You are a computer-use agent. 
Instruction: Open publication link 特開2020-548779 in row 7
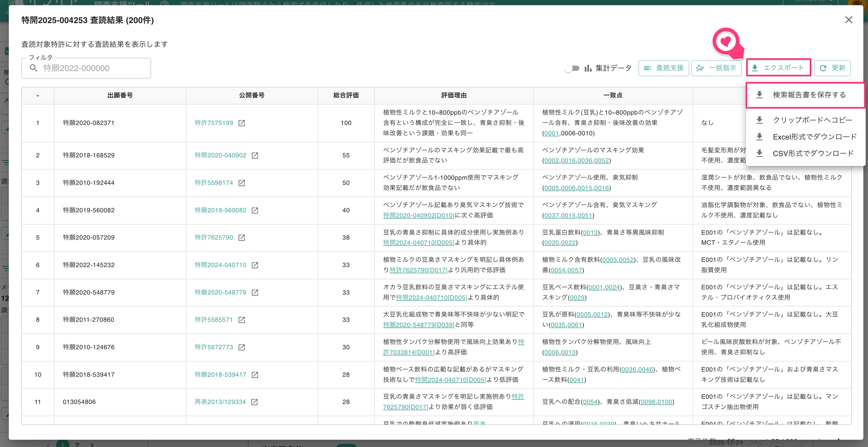click(220, 292)
